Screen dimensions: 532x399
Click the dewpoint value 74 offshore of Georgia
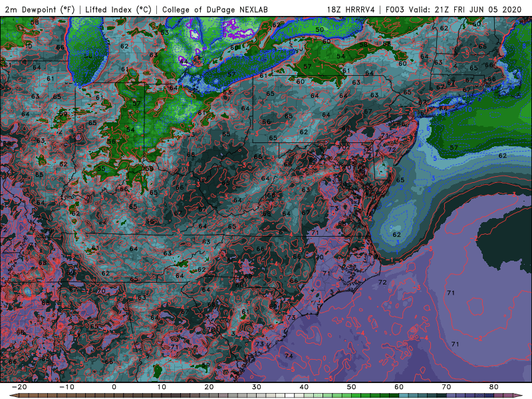tap(289, 356)
